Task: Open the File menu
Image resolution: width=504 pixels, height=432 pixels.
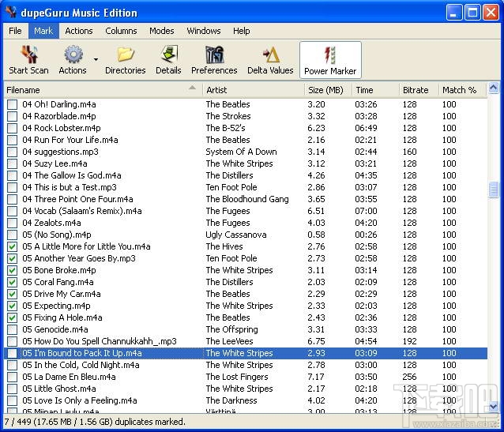Action: pyautogui.click(x=15, y=31)
